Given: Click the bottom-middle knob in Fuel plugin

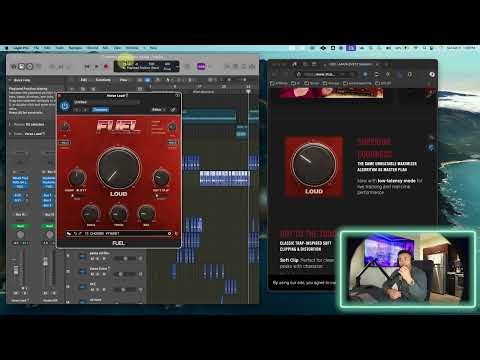Looking at the screenshot, I should click(x=119, y=214).
